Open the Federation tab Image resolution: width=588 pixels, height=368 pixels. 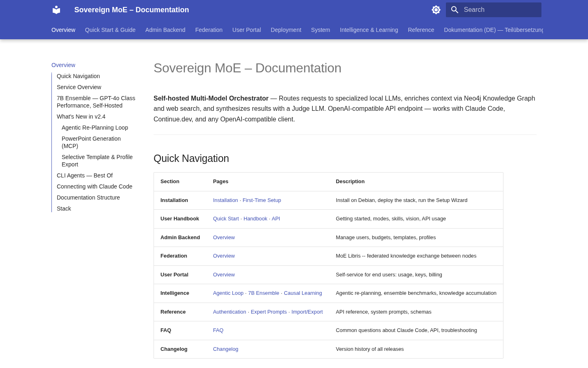[x=209, y=30]
